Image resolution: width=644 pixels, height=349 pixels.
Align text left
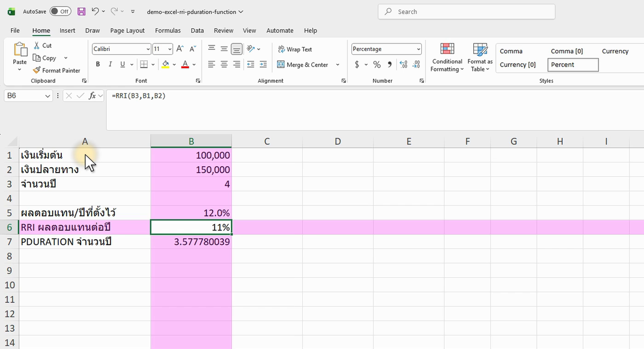point(211,64)
